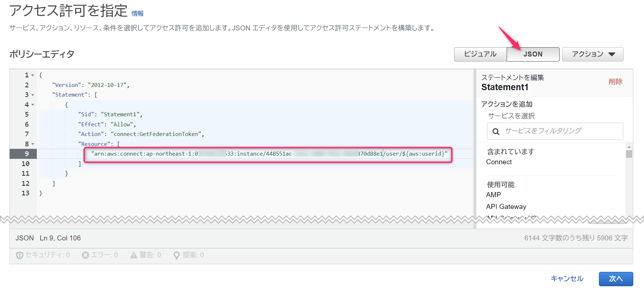
Task: Open the 情報 link next to the title
Action: (137, 14)
